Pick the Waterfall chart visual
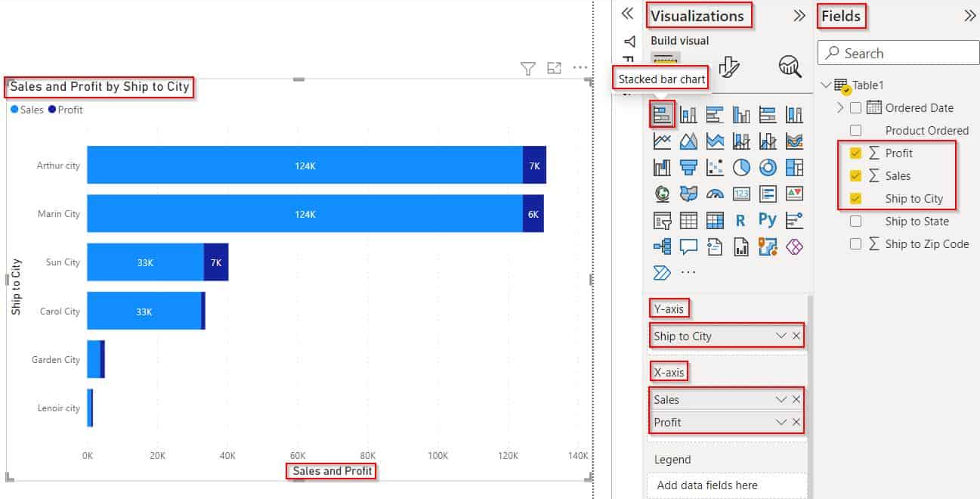Viewport: 980px width, 499px height. click(x=662, y=167)
